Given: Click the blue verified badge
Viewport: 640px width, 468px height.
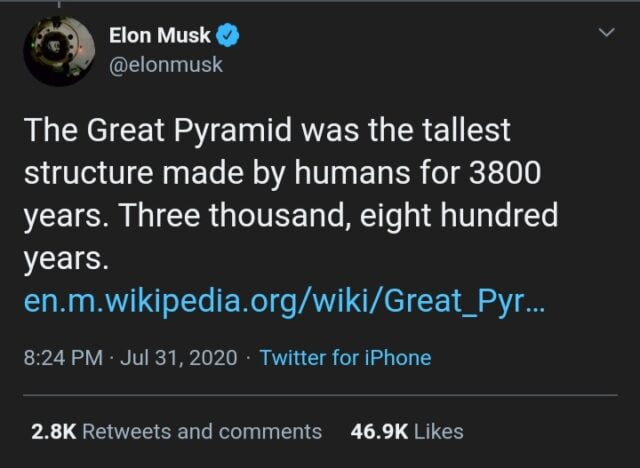Looking at the screenshot, I should tap(230, 37).
